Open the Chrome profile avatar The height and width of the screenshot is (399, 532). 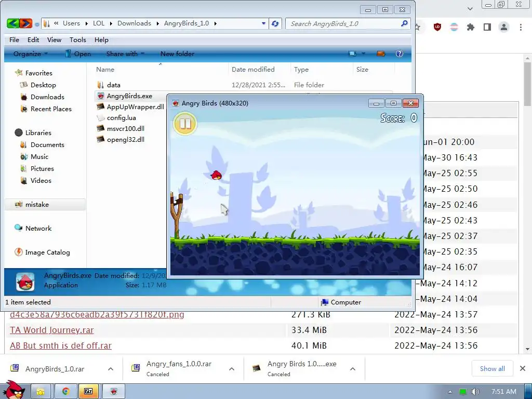[504, 27]
